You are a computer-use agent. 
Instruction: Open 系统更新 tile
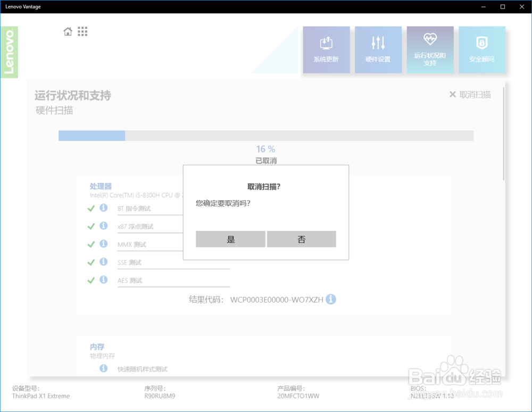point(326,49)
